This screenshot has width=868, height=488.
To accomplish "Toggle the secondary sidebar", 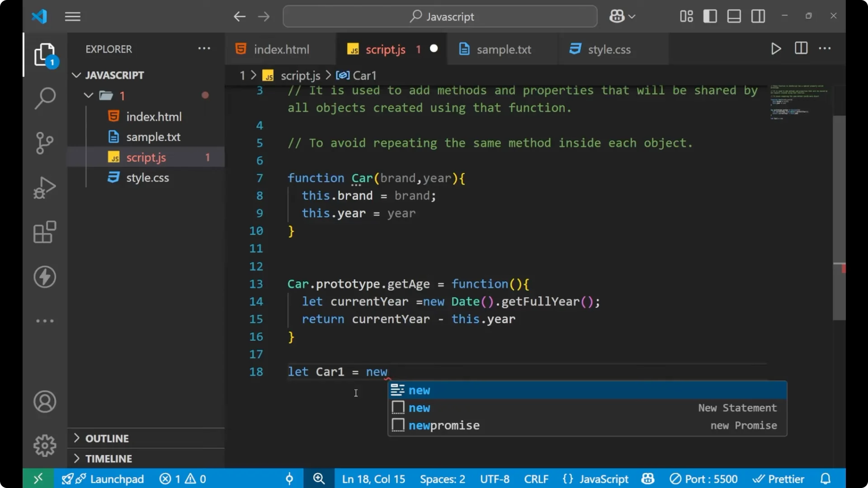I will tap(758, 16).
